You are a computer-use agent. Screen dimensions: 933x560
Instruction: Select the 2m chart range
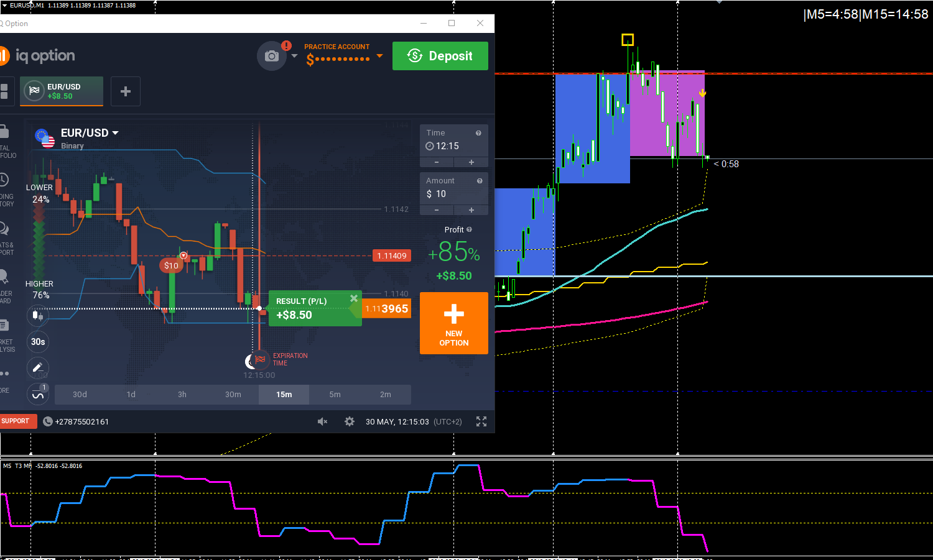386,395
